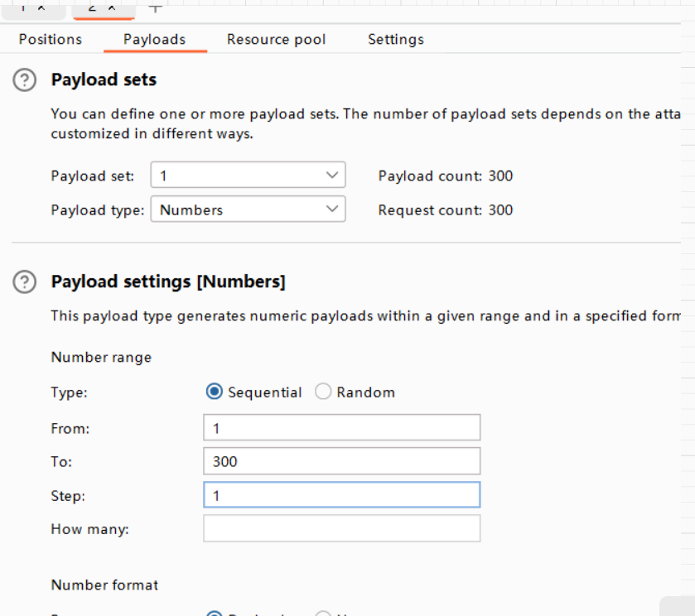
Task: Focus the To field showing 300
Action: pyautogui.click(x=342, y=461)
